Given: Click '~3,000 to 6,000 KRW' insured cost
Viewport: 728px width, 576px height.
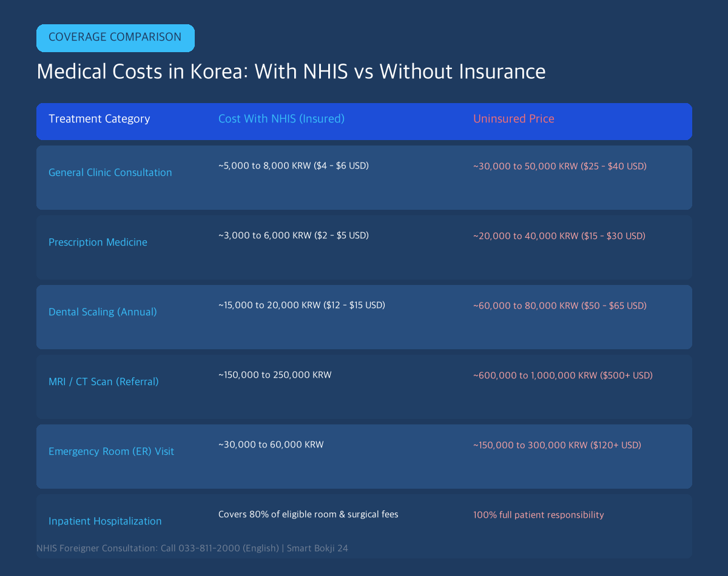Looking at the screenshot, I should coord(294,235).
